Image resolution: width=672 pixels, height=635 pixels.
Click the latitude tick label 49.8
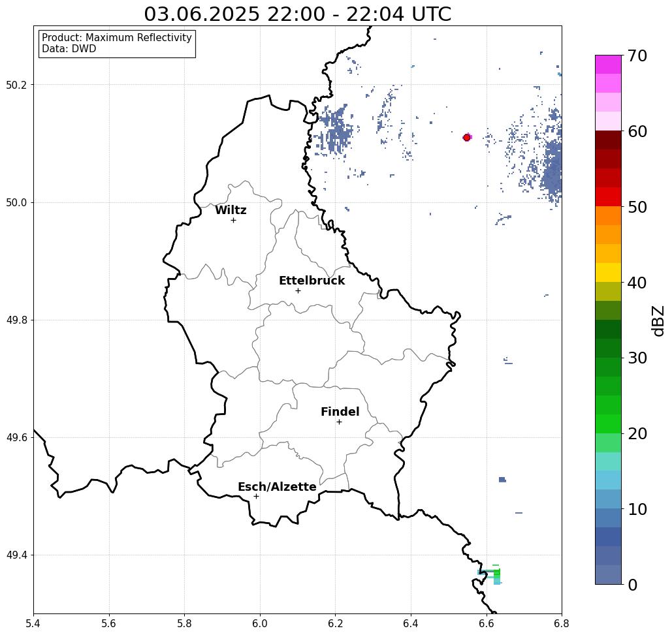click(x=16, y=320)
